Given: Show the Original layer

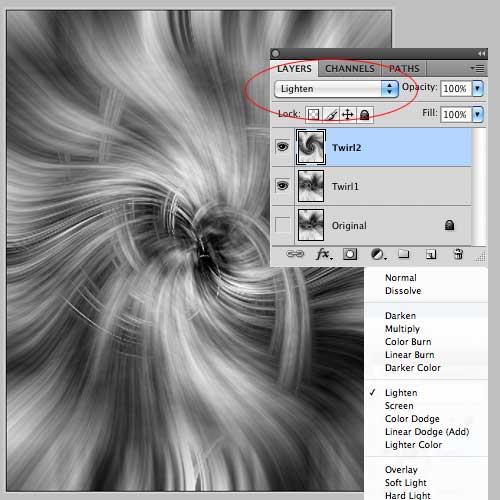Looking at the screenshot, I should coord(283,224).
